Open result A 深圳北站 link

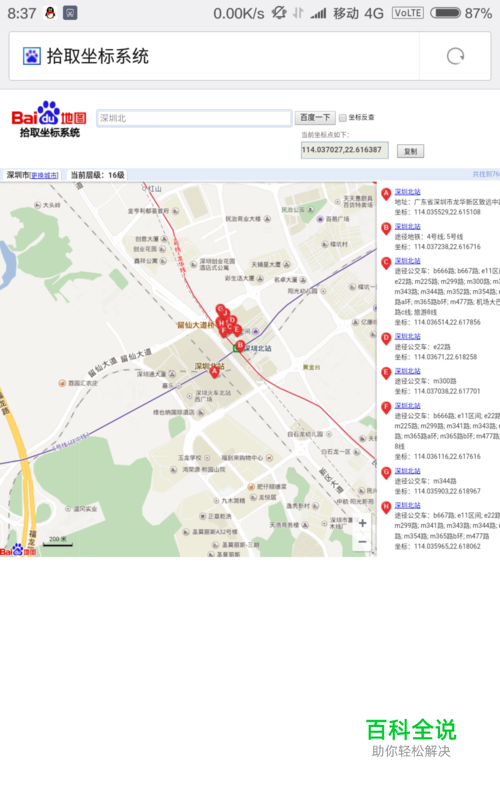pyautogui.click(x=407, y=192)
